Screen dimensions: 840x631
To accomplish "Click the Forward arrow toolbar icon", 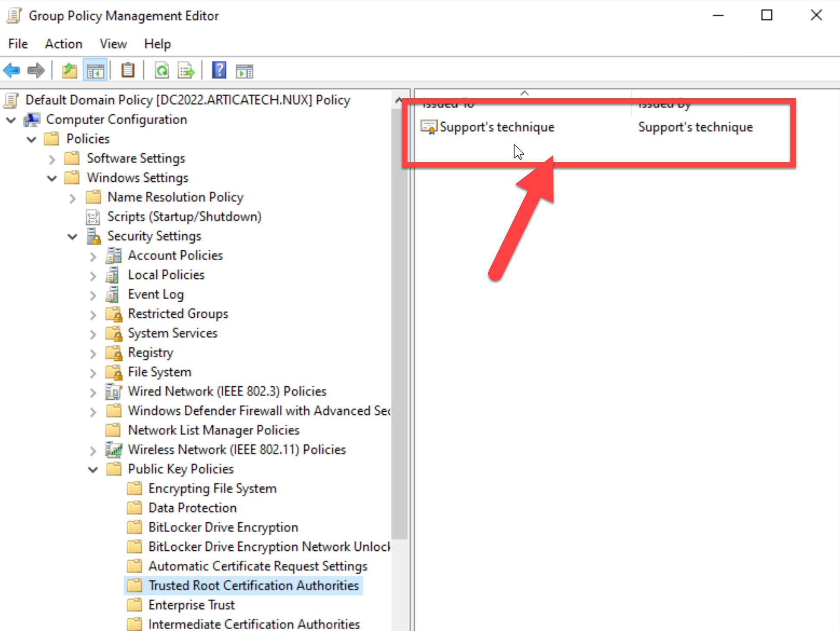I will (x=36, y=70).
